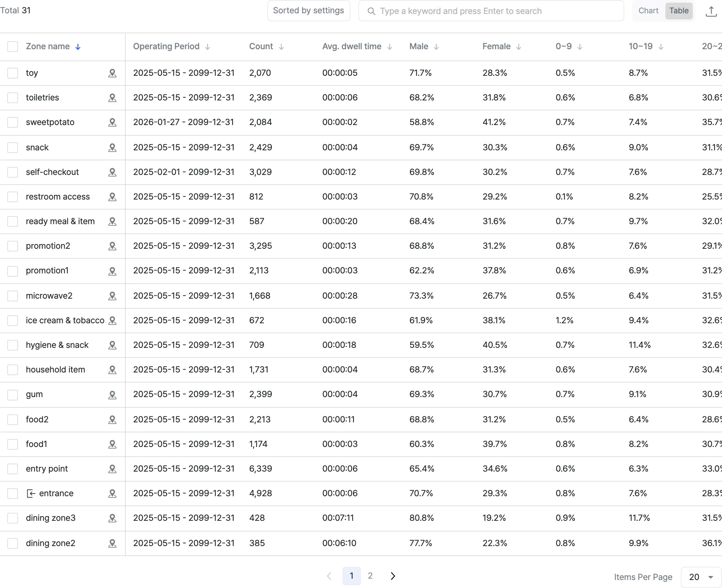Click the zone map icon for toy

(x=112, y=73)
